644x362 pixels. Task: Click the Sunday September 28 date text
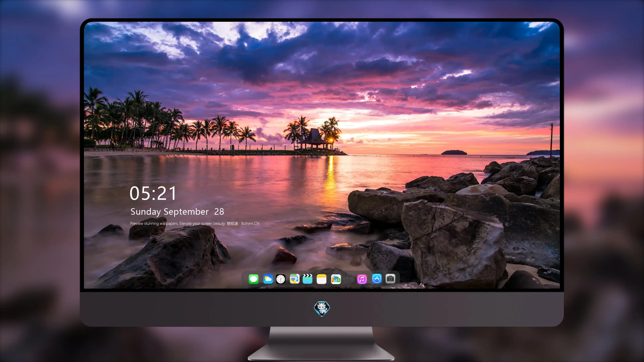[x=177, y=212]
